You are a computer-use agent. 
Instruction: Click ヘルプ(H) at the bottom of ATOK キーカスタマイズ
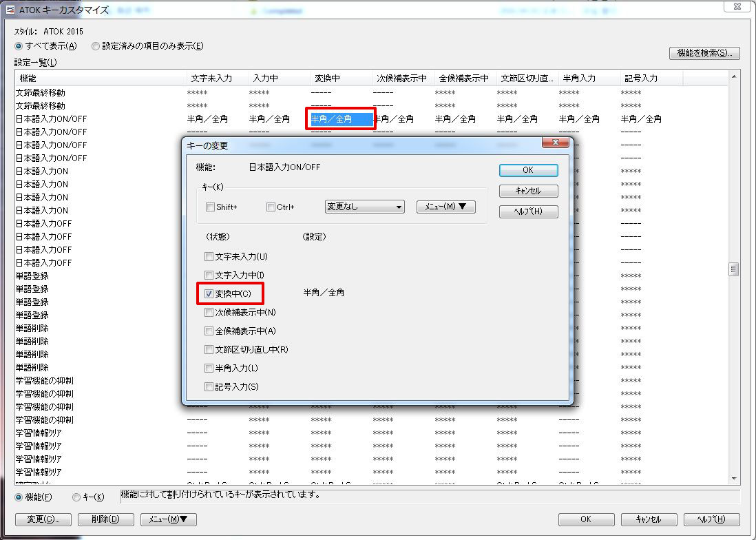[x=712, y=519]
